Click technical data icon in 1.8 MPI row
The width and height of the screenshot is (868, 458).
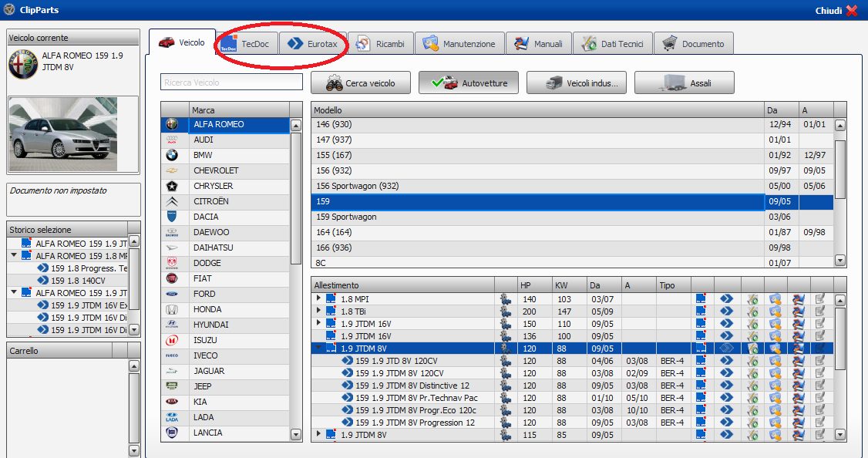[752, 299]
